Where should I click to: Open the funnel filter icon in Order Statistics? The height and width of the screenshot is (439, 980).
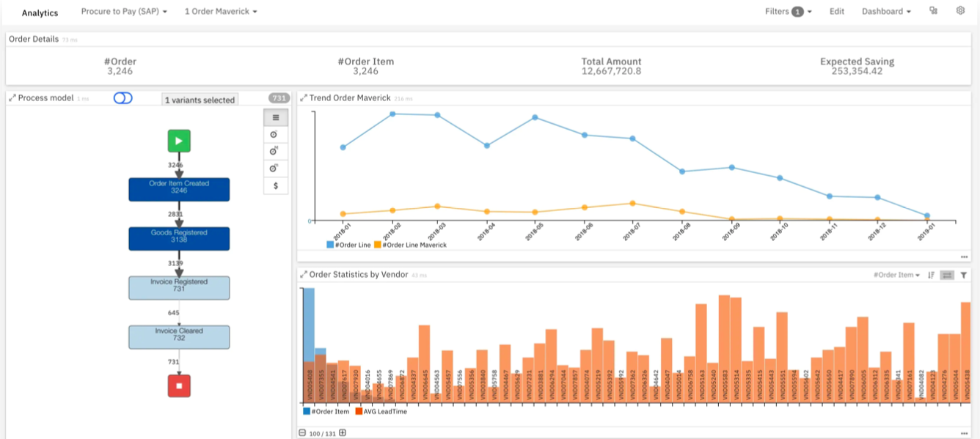point(964,275)
